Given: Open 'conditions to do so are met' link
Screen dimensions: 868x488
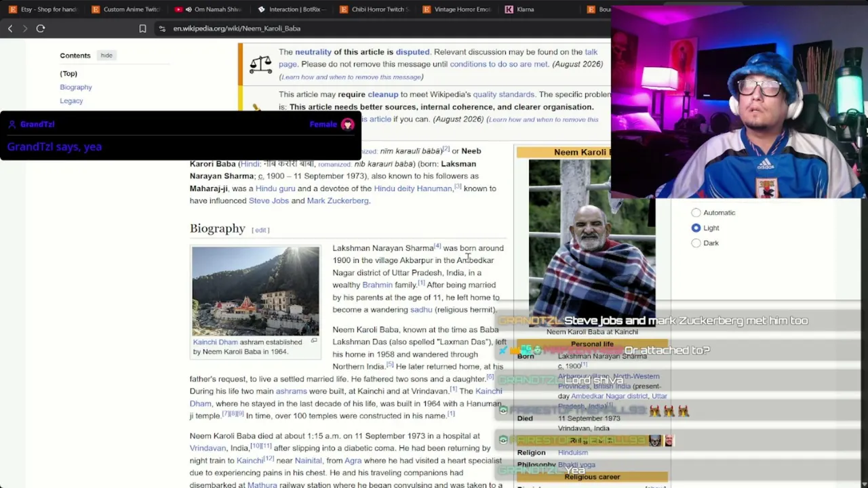Looking at the screenshot, I should (498, 64).
